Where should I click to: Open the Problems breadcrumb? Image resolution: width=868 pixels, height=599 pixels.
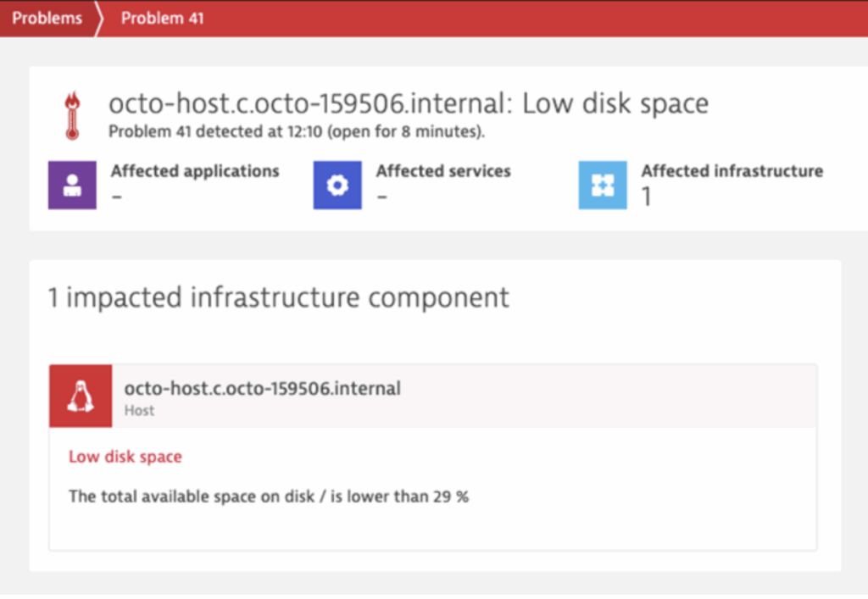[47, 18]
